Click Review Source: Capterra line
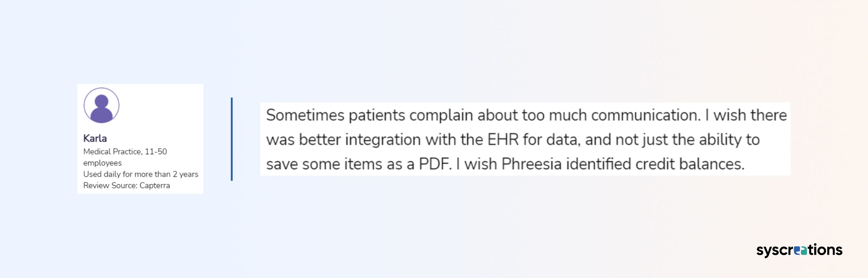The image size is (868, 278). (127, 186)
